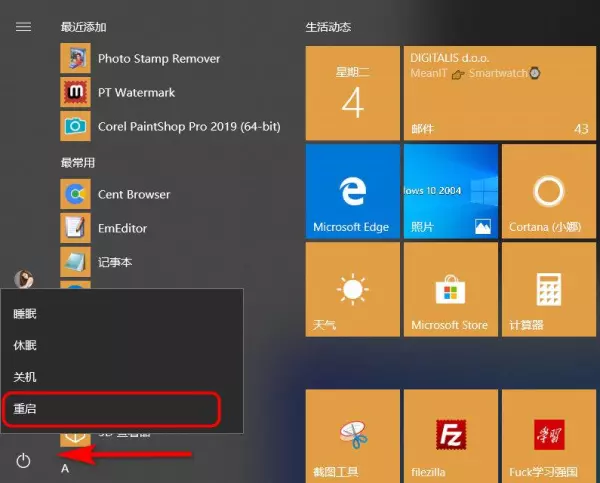This screenshot has height=483, width=600.
Task: Open the filezilla tile
Action: coord(451,436)
